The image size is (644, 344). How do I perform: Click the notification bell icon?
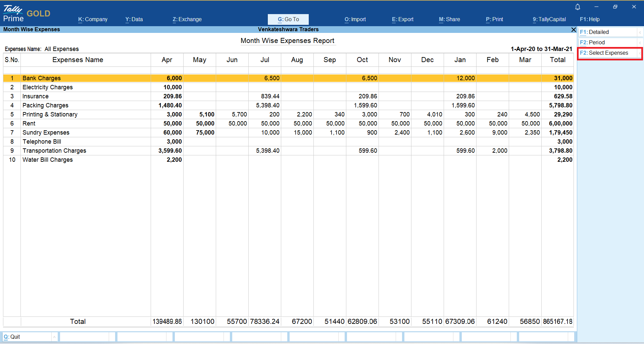(x=578, y=7)
